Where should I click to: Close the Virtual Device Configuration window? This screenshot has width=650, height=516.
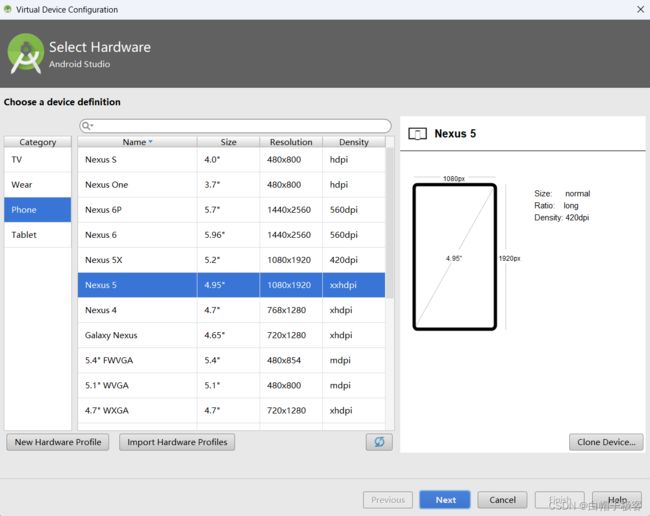click(640, 9)
